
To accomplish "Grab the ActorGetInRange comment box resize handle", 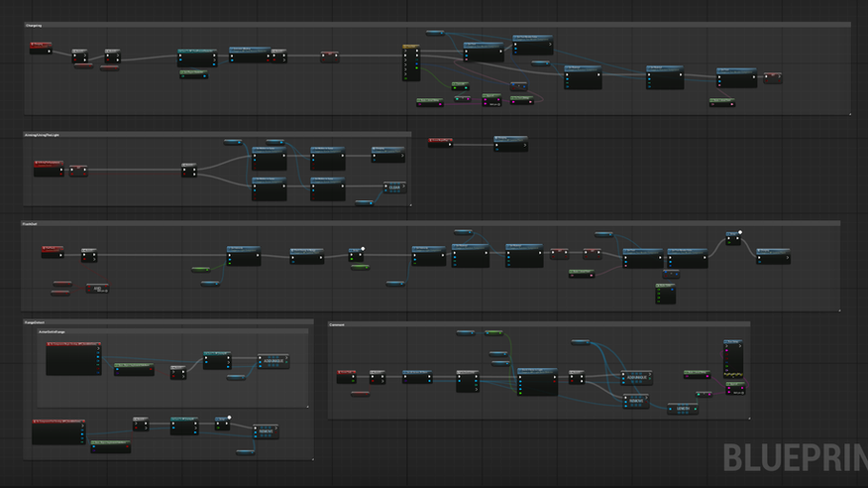I will click(307, 407).
